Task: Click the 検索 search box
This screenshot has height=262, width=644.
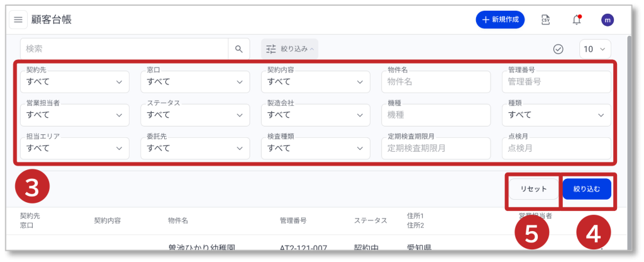Action: pyautogui.click(x=124, y=49)
